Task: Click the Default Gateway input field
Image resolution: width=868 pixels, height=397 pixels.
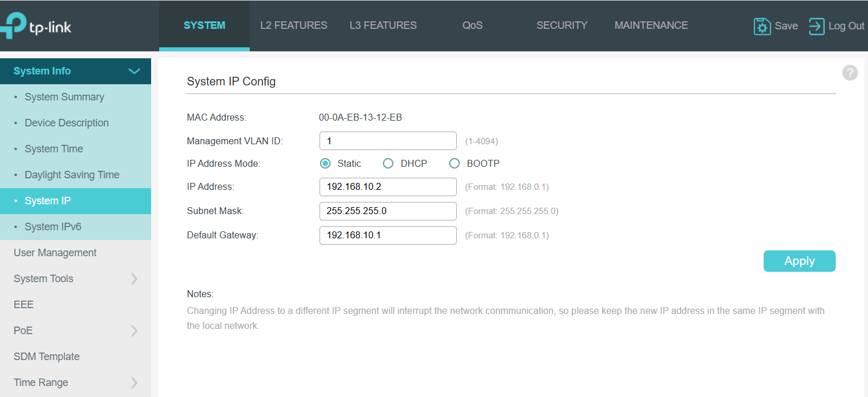Action: (x=388, y=235)
